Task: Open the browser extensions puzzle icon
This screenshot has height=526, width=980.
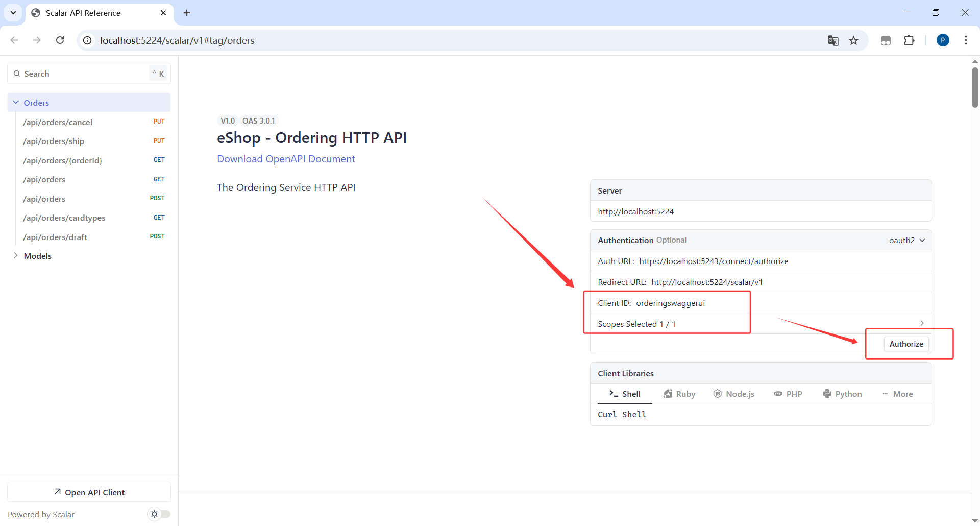Action: point(909,40)
